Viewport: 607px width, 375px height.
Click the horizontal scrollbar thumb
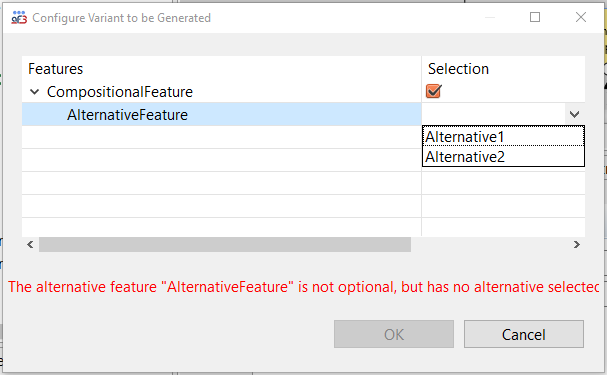click(225, 245)
